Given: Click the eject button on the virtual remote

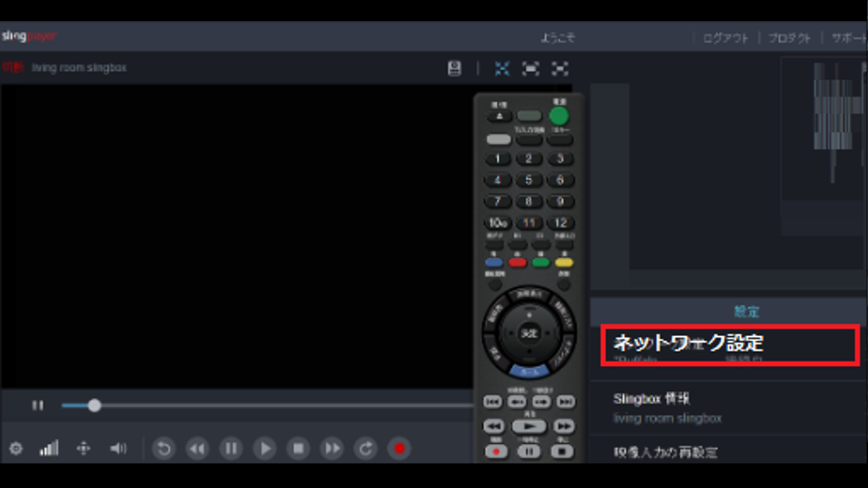Looking at the screenshot, I should pos(499,116).
